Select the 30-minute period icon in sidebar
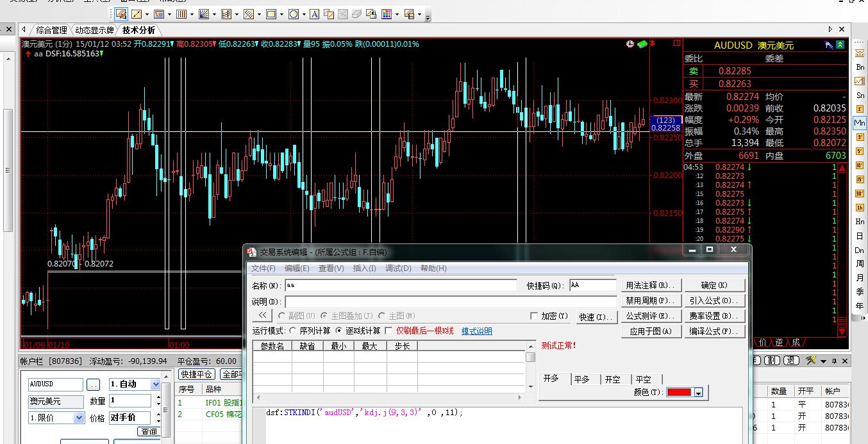868x444 pixels. [x=860, y=193]
